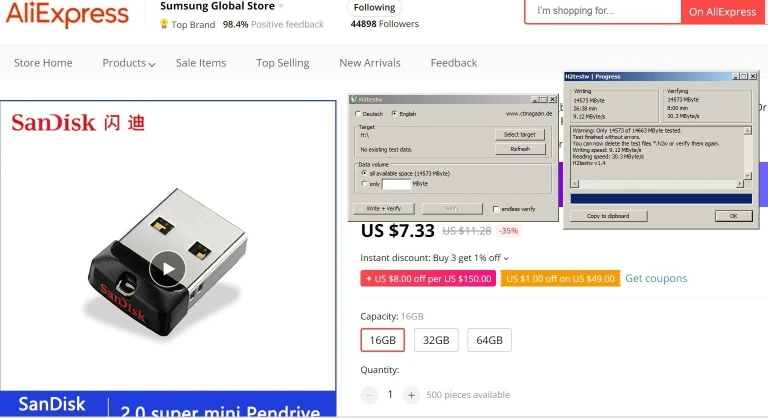Select the English language radio button
Screen dimensions: 768x418
[394, 114]
